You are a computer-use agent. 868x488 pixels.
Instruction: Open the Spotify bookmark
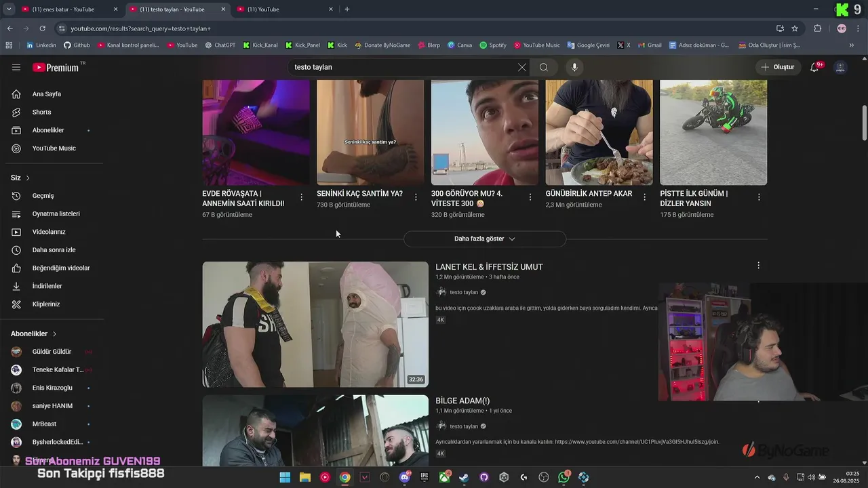(493, 45)
